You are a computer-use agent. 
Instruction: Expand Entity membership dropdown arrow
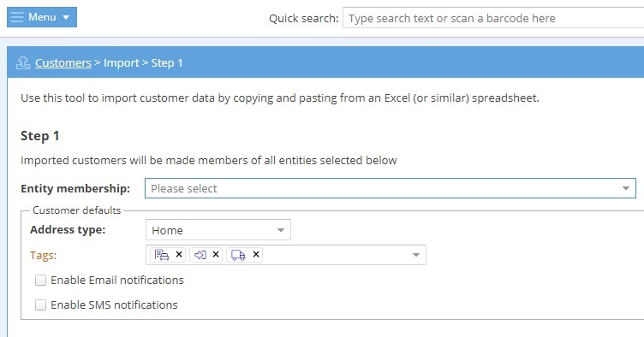(x=625, y=188)
